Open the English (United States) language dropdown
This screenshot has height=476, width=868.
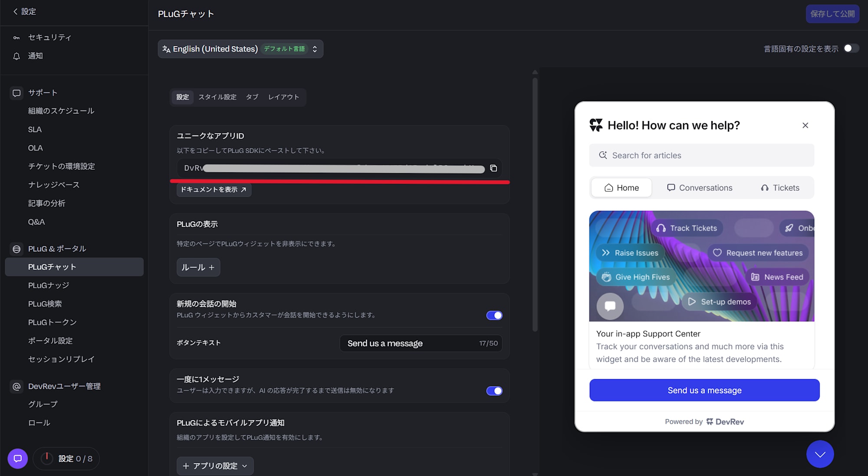240,49
